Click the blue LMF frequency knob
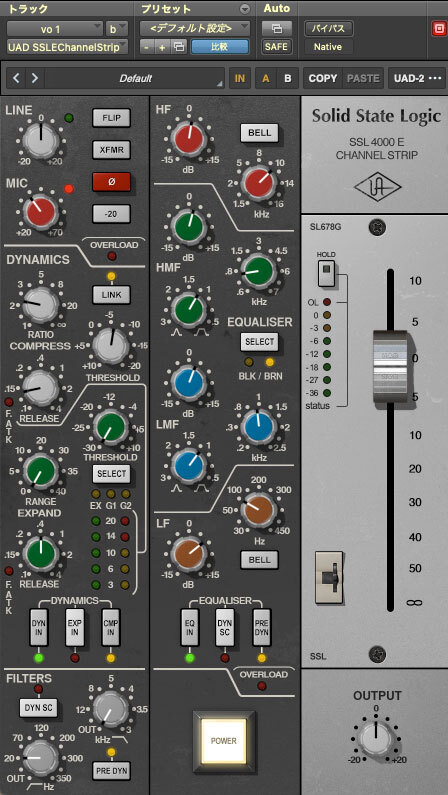Viewport: 448px width, 795px height. click(x=258, y=427)
